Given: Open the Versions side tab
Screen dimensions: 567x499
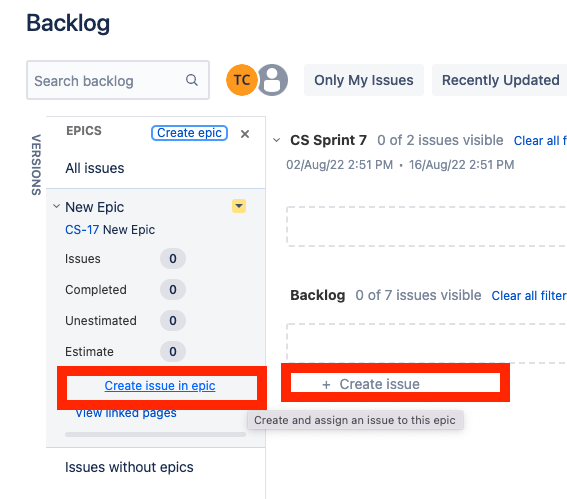Looking at the screenshot, I should tap(36, 165).
